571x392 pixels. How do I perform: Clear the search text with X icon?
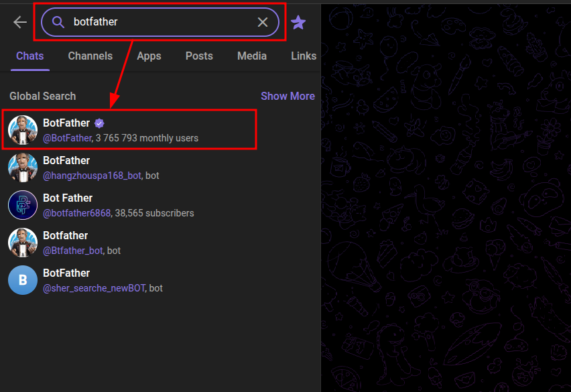[263, 22]
